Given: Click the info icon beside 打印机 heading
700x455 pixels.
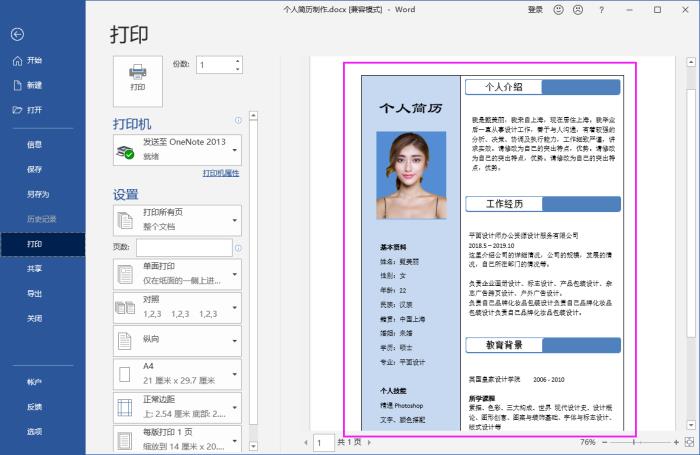Looking at the screenshot, I should click(x=238, y=120).
